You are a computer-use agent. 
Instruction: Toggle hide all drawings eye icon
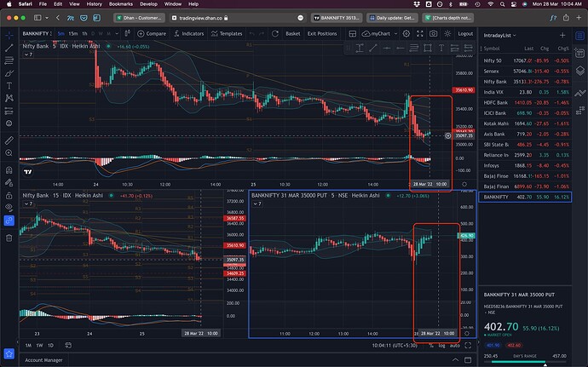[9, 207]
